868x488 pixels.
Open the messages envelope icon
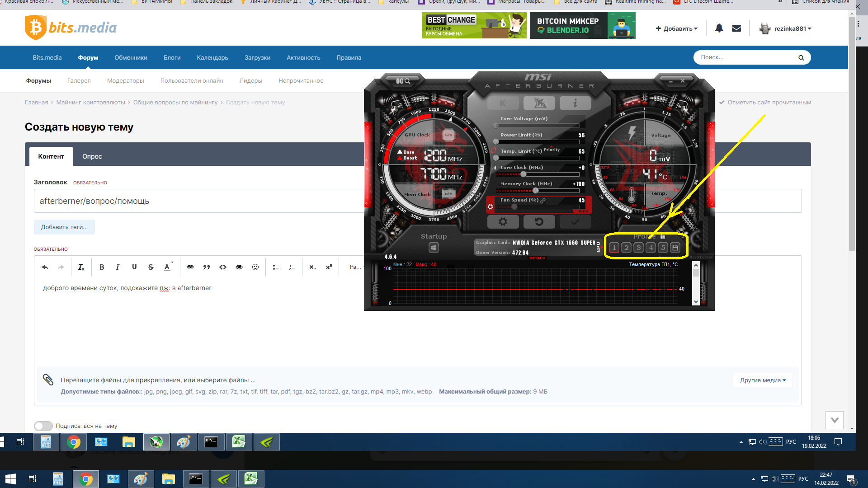click(x=736, y=28)
